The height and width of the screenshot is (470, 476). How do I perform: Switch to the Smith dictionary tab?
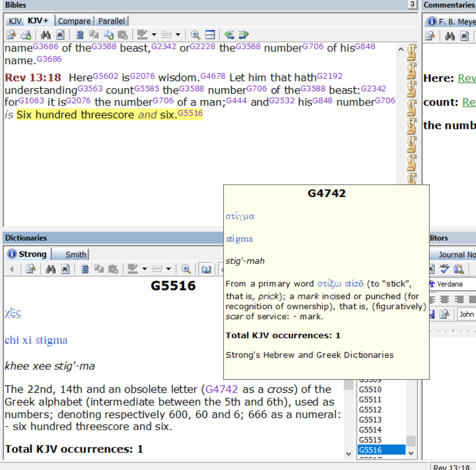[x=76, y=254]
